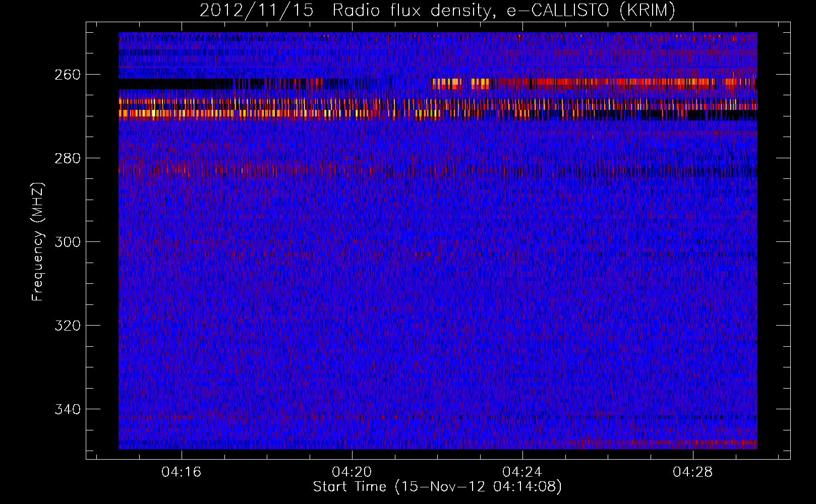Image resolution: width=816 pixels, height=504 pixels.
Task: Click the 320 frequency tick label
Action: coord(67,326)
